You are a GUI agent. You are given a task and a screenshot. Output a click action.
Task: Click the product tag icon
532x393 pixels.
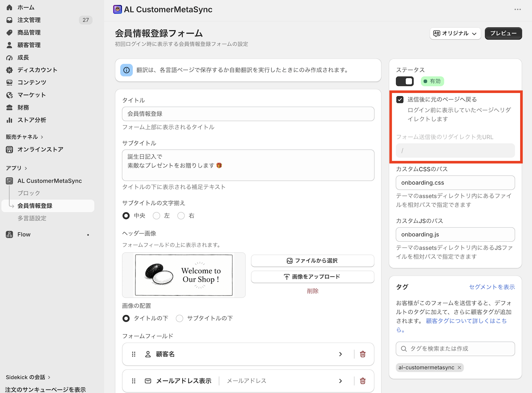click(10, 32)
